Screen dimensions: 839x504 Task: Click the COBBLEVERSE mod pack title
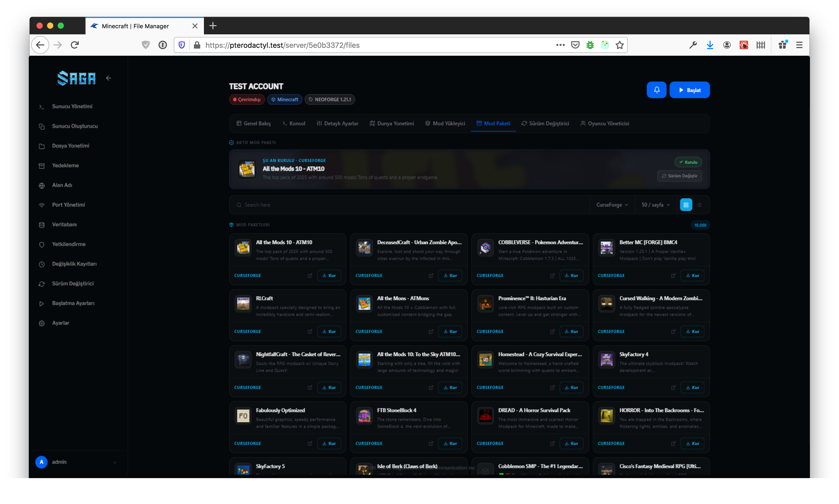coord(540,242)
